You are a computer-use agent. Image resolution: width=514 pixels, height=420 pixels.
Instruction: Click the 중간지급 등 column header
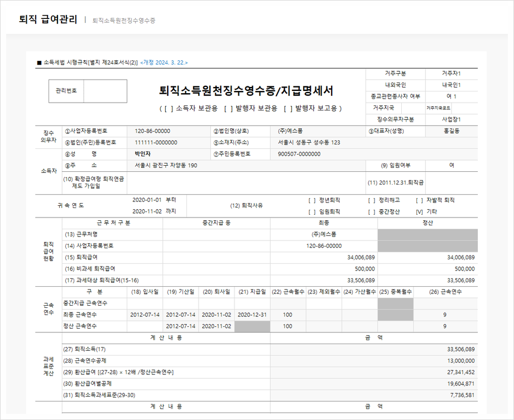click(217, 223)
